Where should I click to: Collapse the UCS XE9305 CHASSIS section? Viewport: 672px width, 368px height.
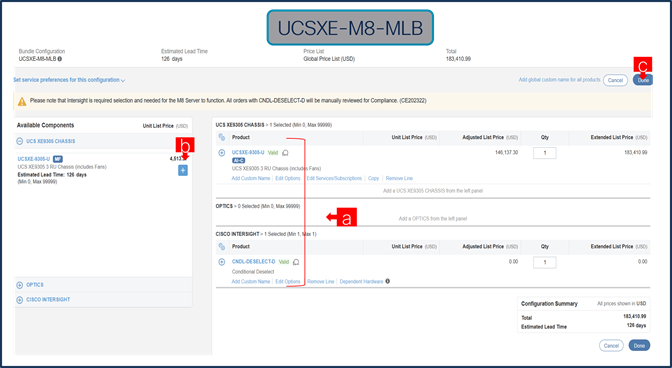point(20,141)
